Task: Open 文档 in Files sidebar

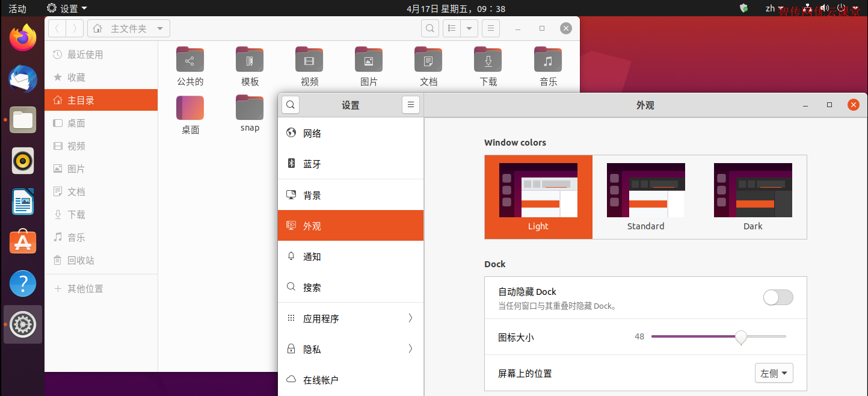Action: coord(101,191)
